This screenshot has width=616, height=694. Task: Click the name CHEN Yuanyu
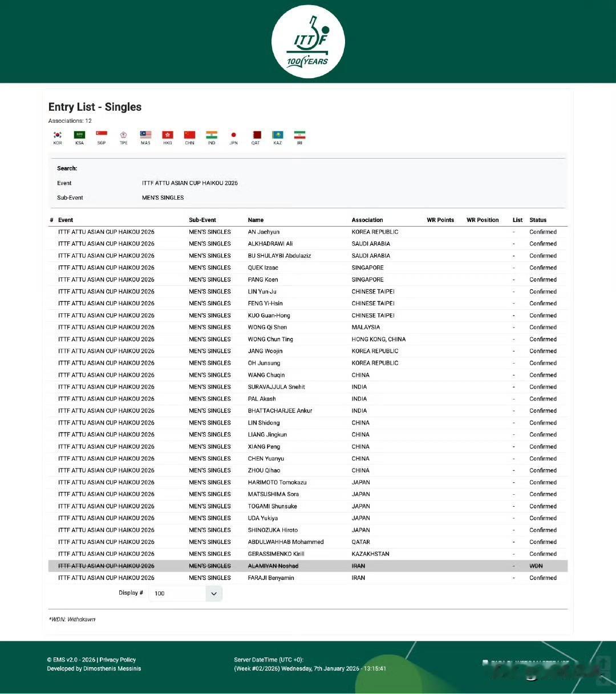tap(266, 459)
